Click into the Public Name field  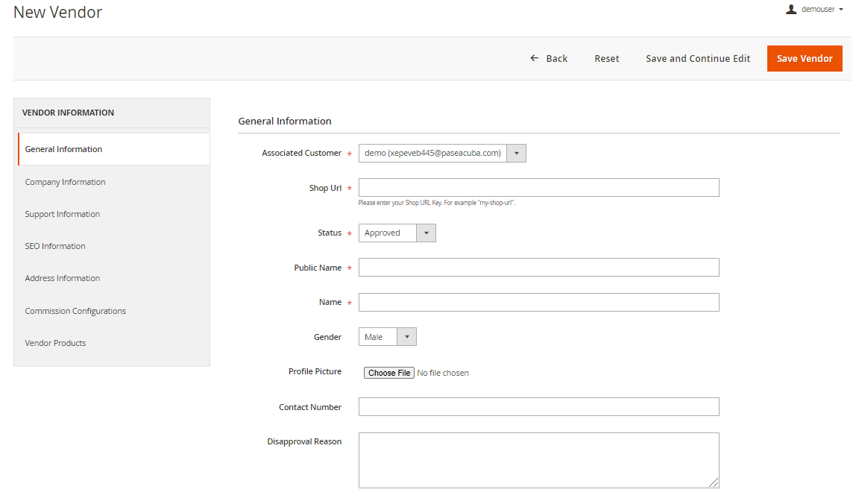538,268
